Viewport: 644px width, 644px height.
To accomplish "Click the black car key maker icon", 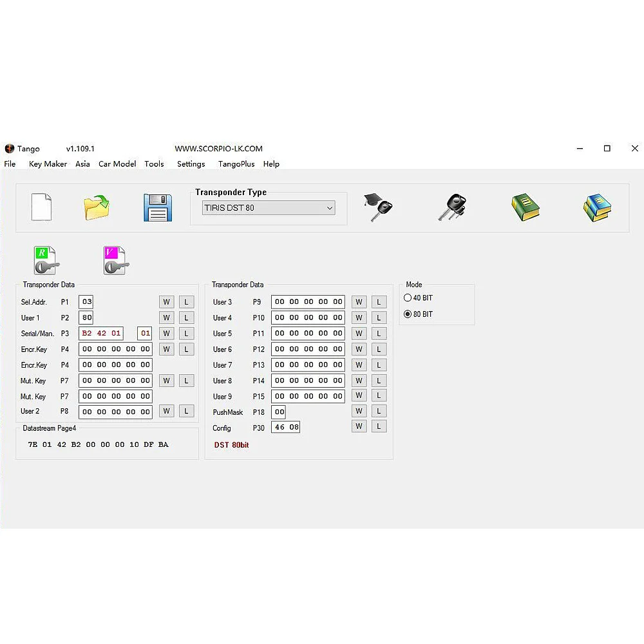I will 452,207.
